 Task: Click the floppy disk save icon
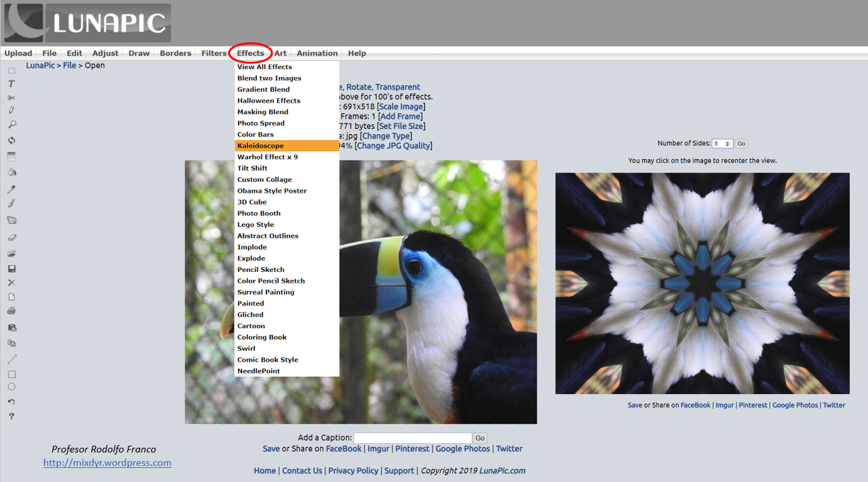(11, 269)
